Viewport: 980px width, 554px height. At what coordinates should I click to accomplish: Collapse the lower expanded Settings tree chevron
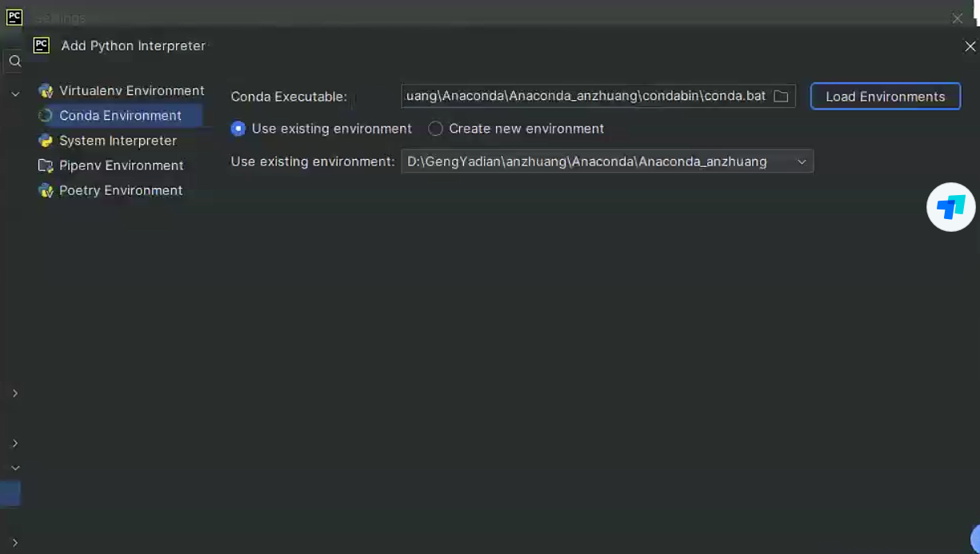(15, 468)
